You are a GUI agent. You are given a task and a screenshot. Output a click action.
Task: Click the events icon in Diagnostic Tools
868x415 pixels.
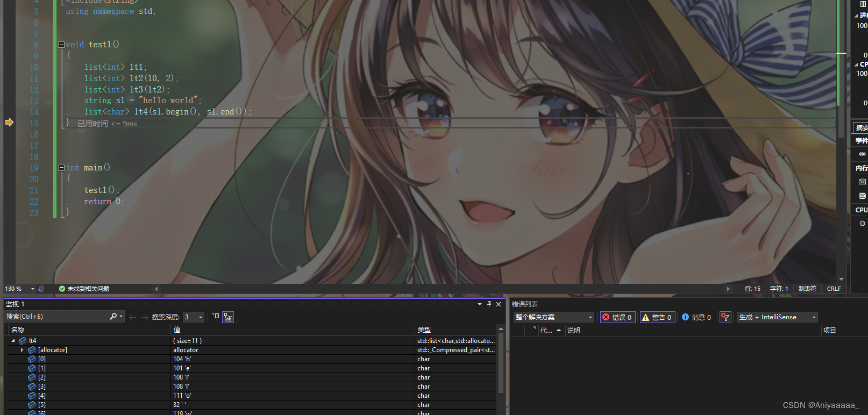862,154
